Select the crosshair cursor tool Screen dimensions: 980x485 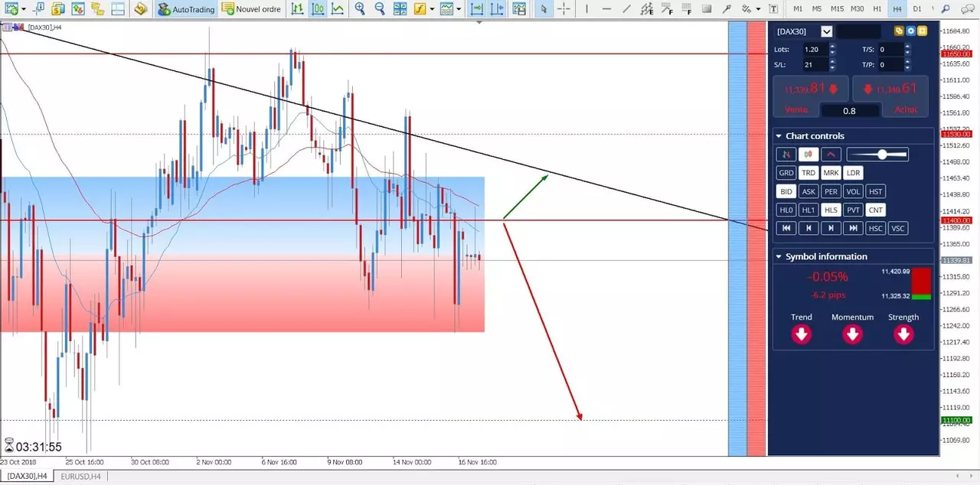coord(563,9)
